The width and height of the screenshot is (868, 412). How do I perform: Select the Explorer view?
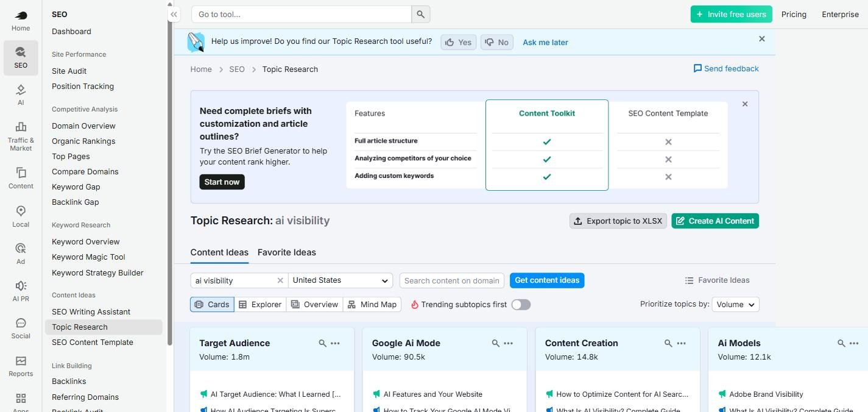[260, 304]
